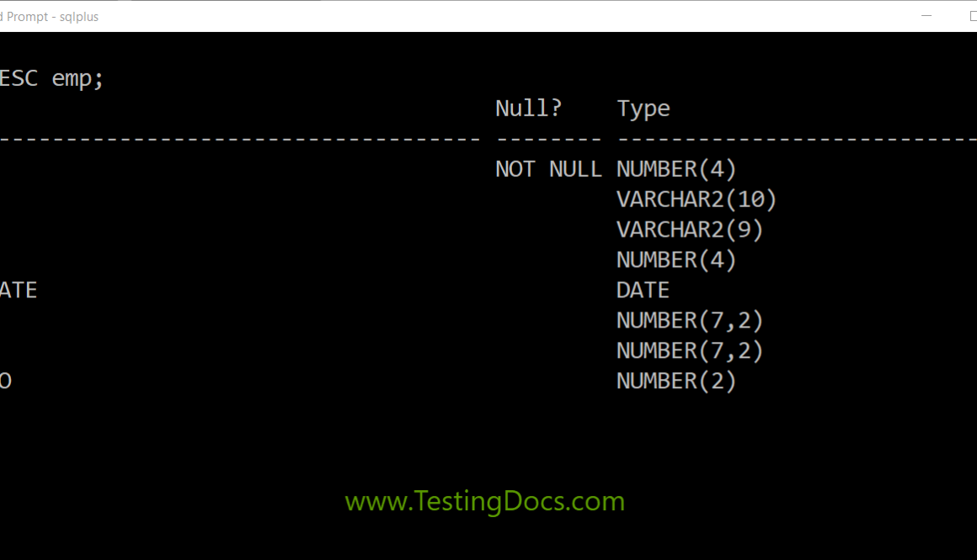Select the 'Null?' column header
The height and width of the screenshot is (560, 977).
[x=528, y=109]
